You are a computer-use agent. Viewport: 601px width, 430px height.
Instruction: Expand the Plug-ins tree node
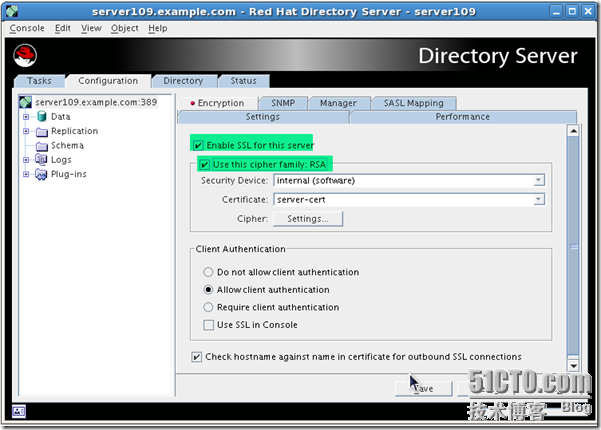[26, 174]
